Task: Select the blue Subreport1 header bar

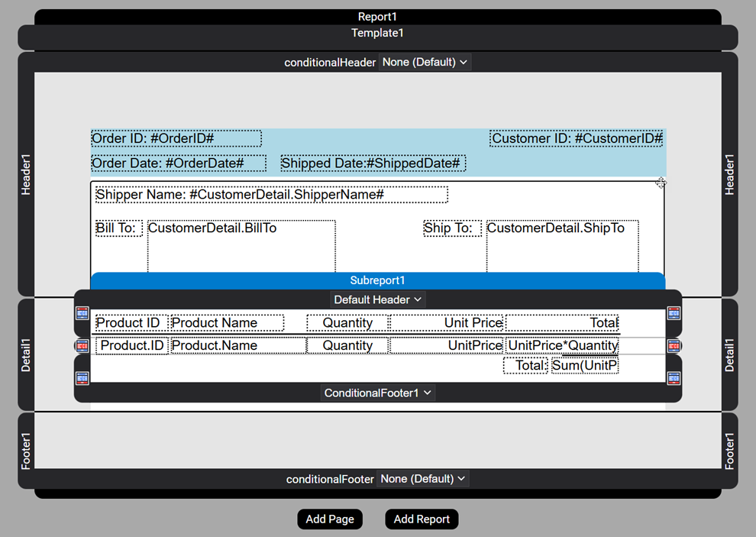Action: (x=377, y=280)
